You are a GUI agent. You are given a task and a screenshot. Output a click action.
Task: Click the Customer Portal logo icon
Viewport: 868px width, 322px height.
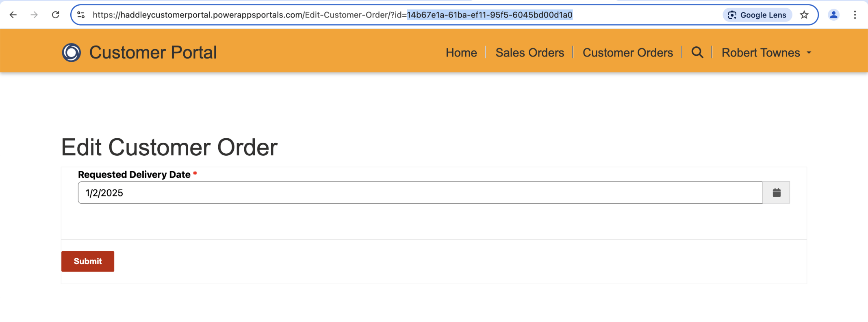pyautogui.click(x=72, y=52)
